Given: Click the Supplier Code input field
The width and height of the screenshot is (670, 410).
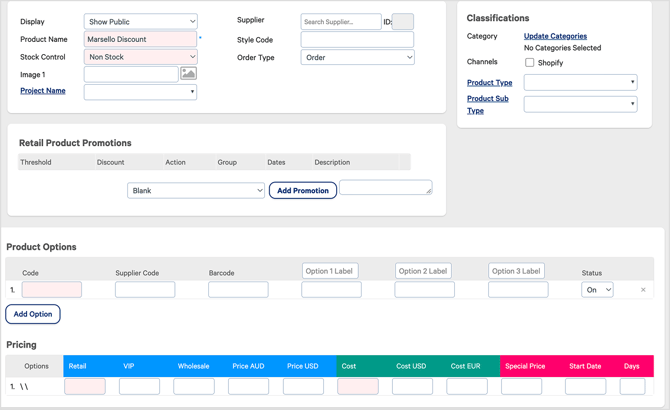Looking at the screenshot, I should click(x=145, y=290).
